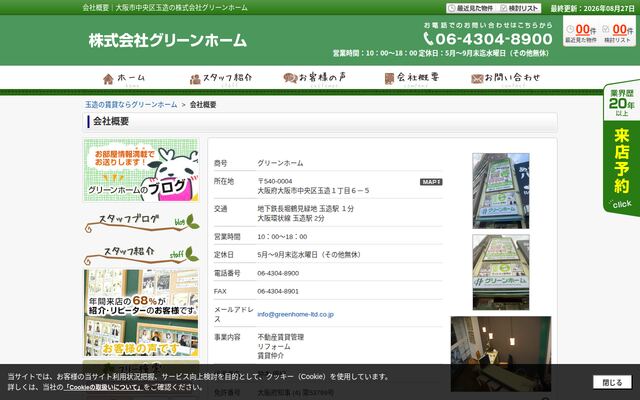Click the building icon beside 会社概要 in navigation
The height and width of the screenshot is (400, 640).
point(389,78)
